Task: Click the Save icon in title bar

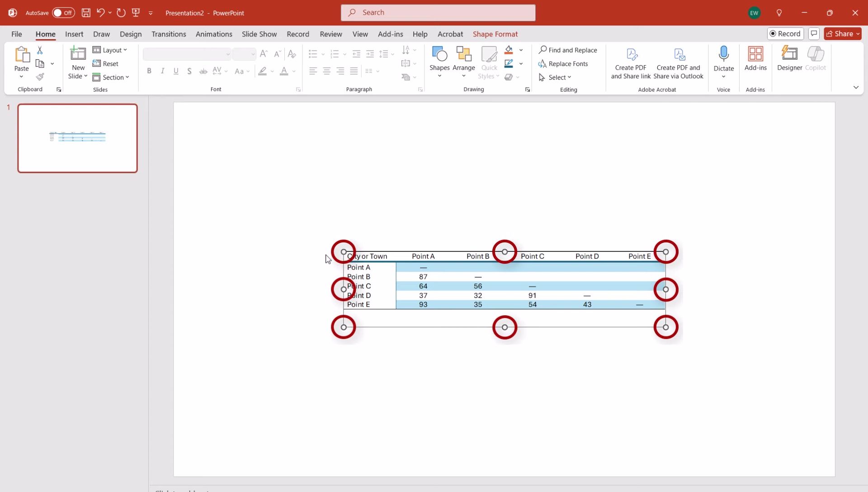Action: click(86, 13)
